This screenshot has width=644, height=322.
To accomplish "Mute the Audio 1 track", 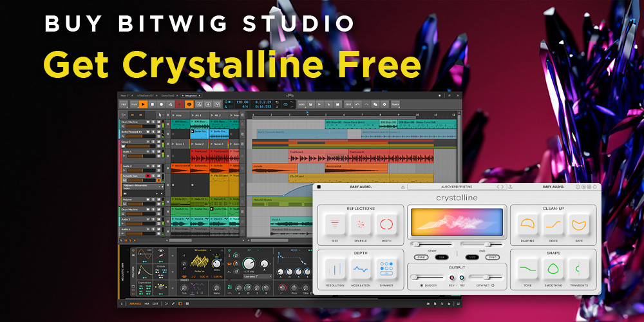I will (158, 151).
